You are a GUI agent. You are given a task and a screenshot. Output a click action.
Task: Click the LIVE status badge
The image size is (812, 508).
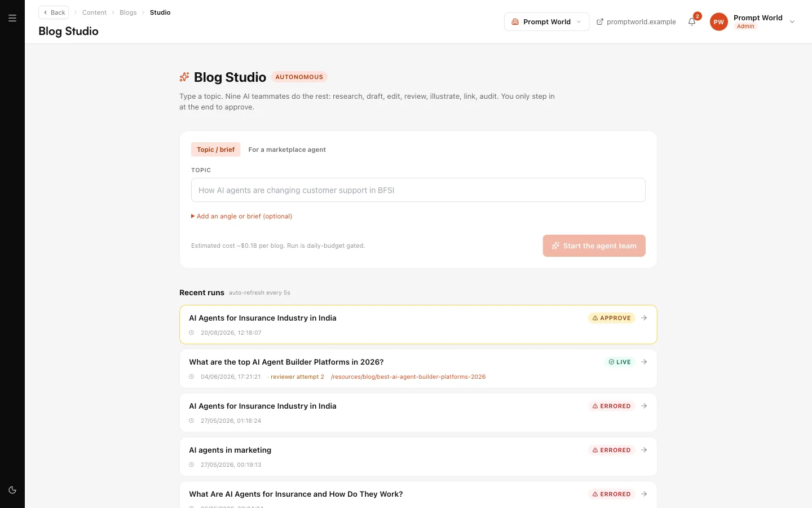[620, 362]
